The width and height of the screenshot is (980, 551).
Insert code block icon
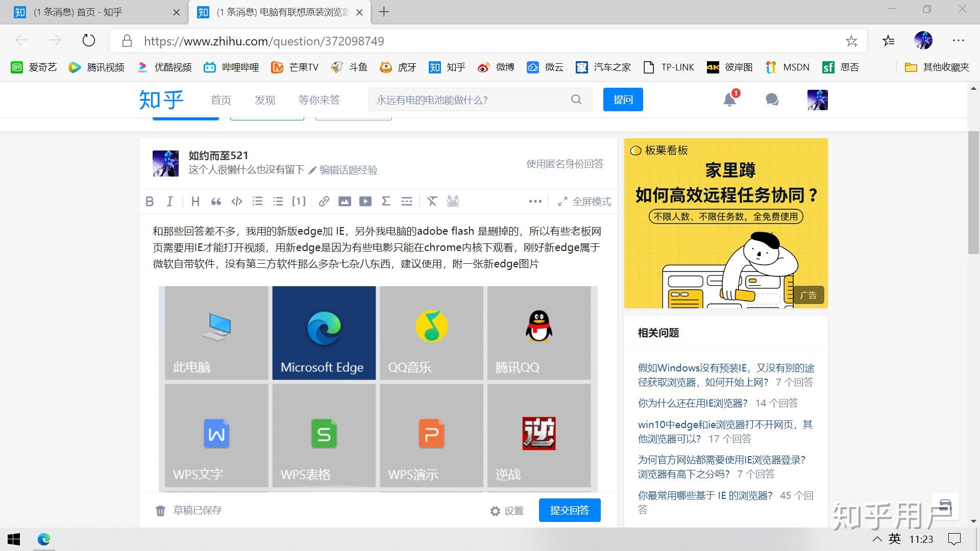click(237, 202)
